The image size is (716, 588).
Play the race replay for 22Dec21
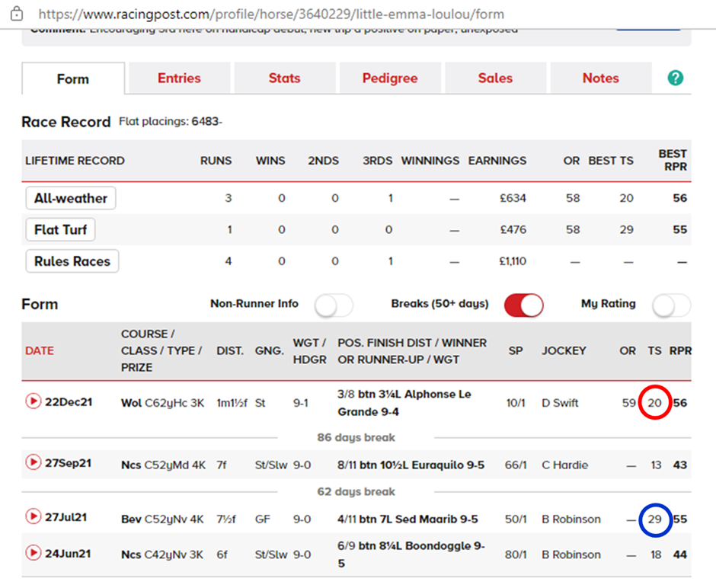click(x=34, y=401)
